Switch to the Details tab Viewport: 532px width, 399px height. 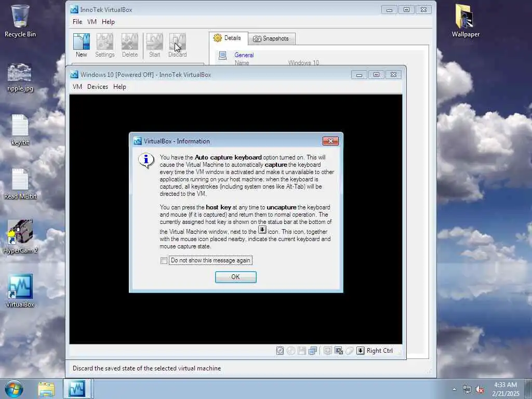click(228, 38)
